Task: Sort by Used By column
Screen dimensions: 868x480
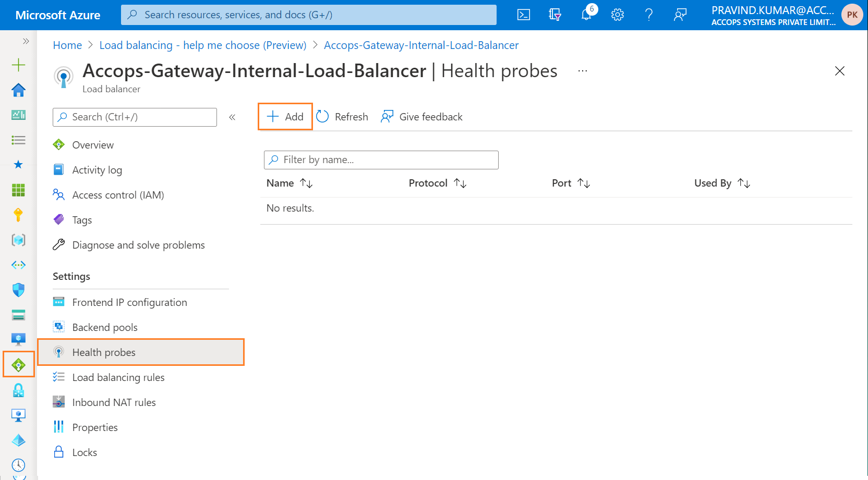Action: (722, 183)
